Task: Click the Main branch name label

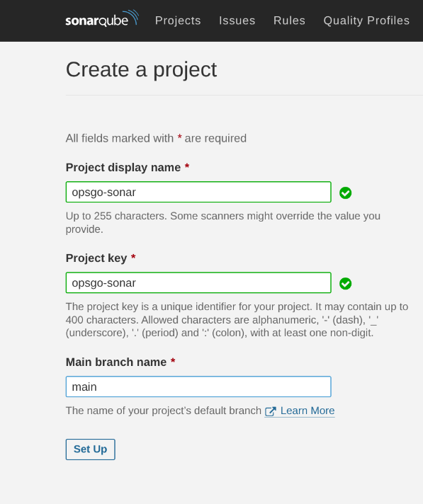Action: (x=116, y=362)
